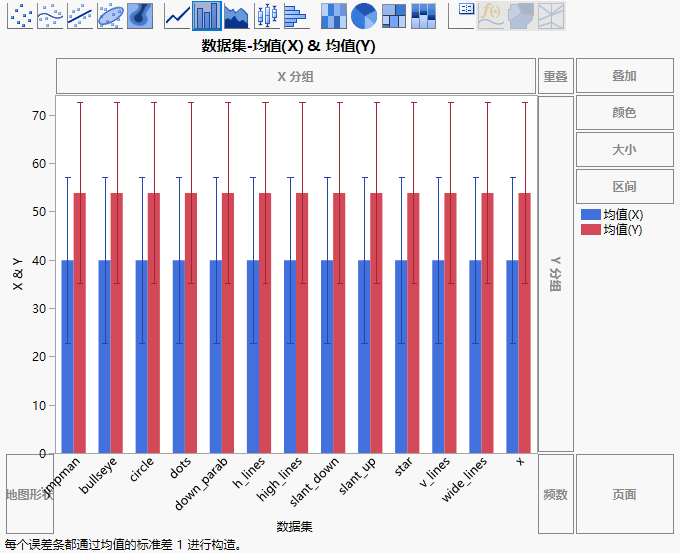Image resolution: width=680 pixels, height=553 pixels.
Task: Select the Smoother element icon
Action: [x=50, y=15]
